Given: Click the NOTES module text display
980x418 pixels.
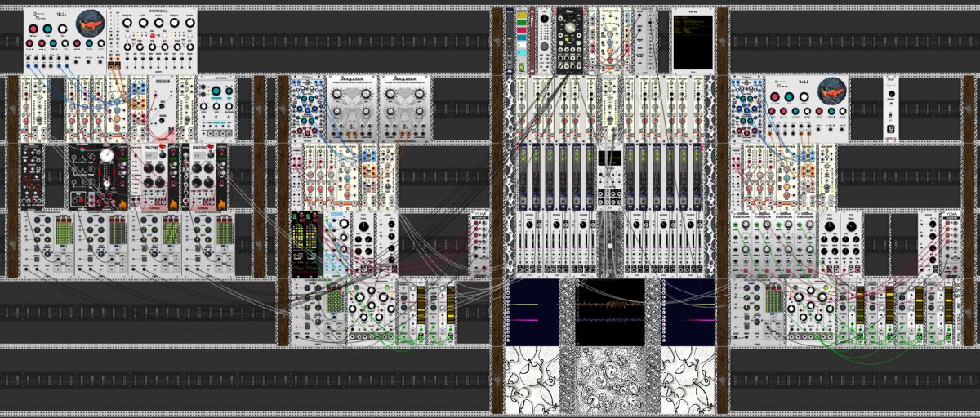Looking at the screenshot, I should pos(693,42).
